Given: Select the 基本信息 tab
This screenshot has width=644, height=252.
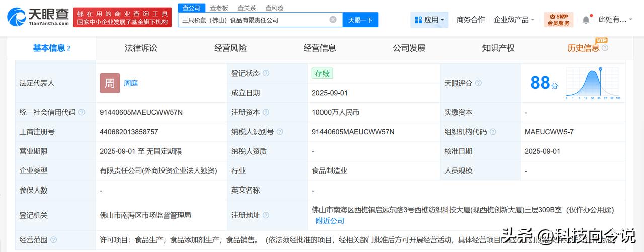Looking at the screenshot, I should tap(51, 48).
